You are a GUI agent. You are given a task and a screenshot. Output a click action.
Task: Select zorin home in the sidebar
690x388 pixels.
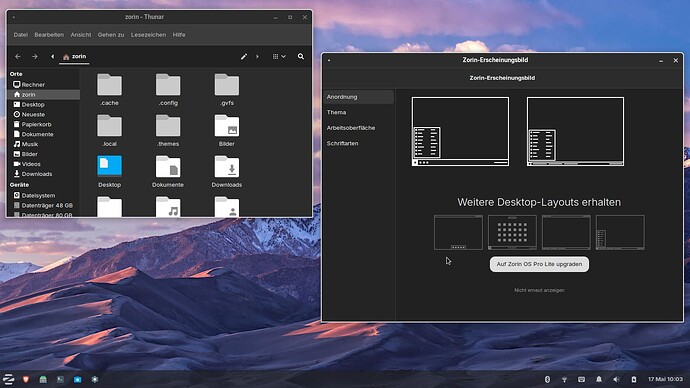click(x=44, y=95)
